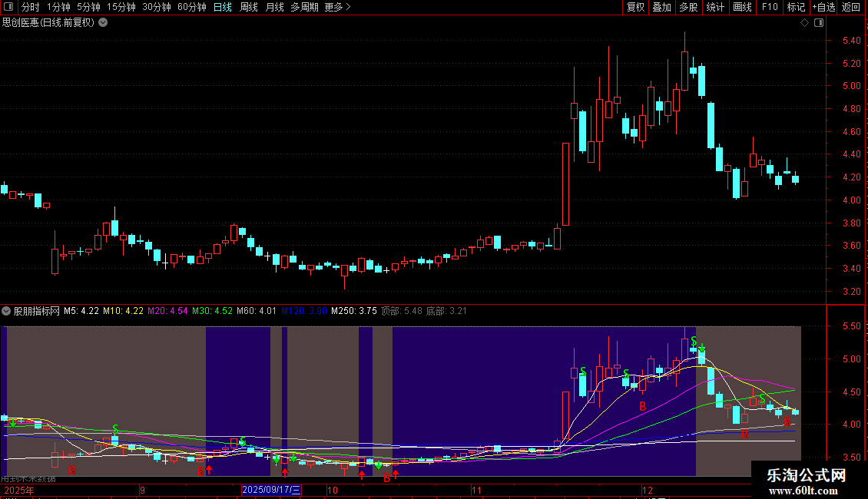
Task: Select the 60分钟 period
Action: pos(192,7)
